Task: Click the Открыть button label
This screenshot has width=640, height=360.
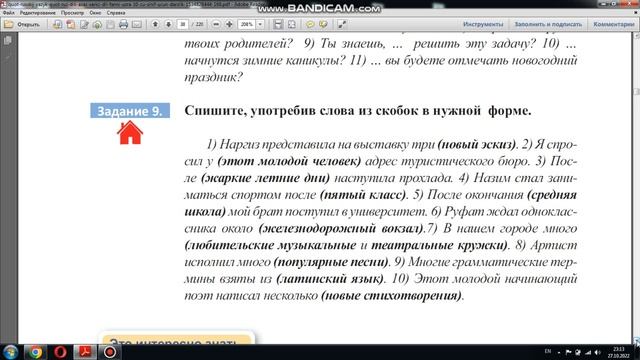Action: click(28, 24)
